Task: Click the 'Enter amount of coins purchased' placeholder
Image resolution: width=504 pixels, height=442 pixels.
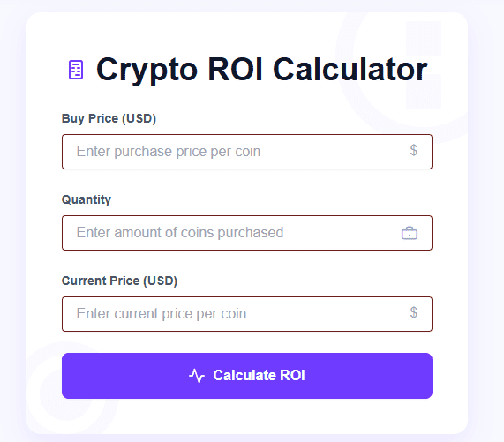Action: tap(180, 233)
